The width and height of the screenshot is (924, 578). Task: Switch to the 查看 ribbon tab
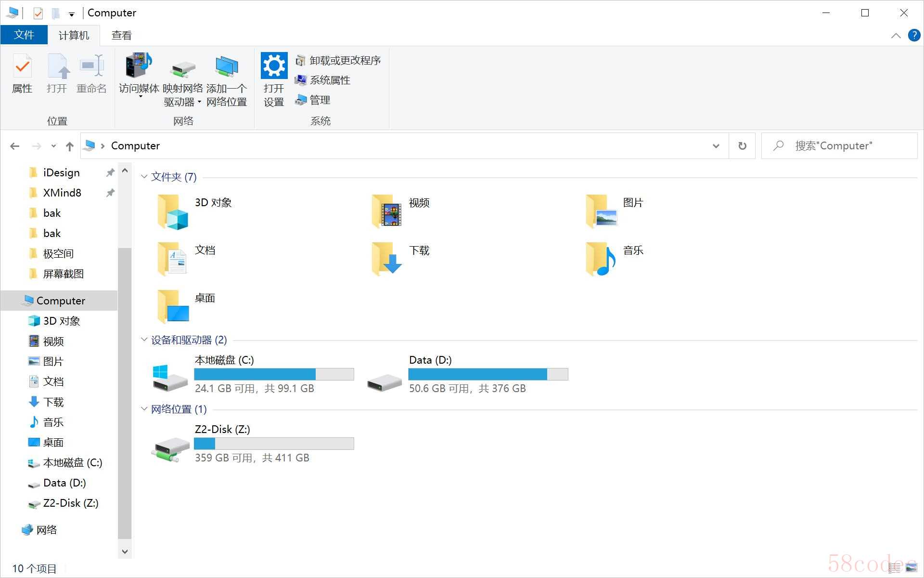pos(121,35)
